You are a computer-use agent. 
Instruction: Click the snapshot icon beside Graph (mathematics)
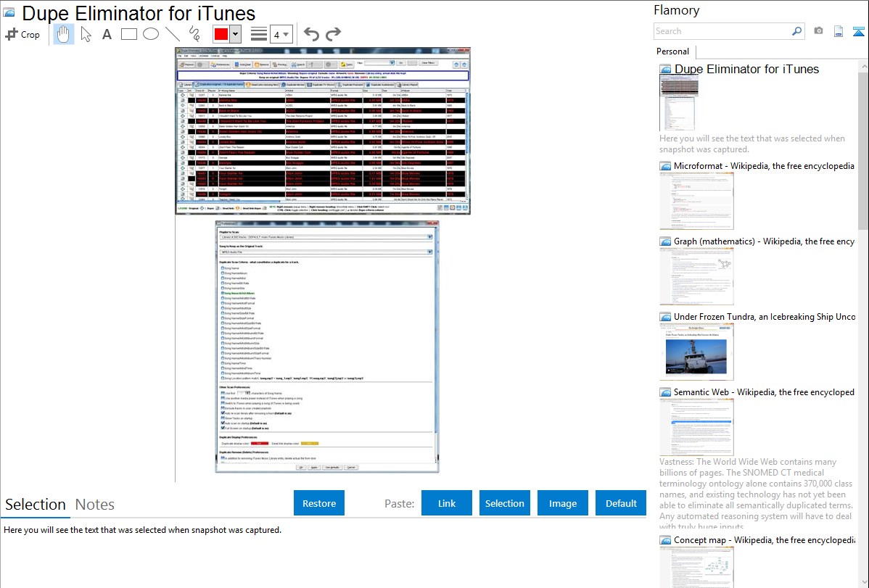(x=665, y=241)
